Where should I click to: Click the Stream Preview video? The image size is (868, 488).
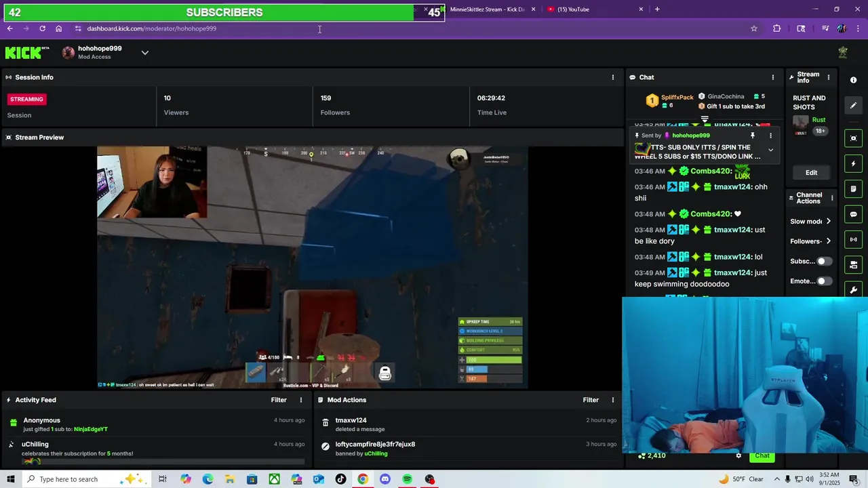coord(312,268)
